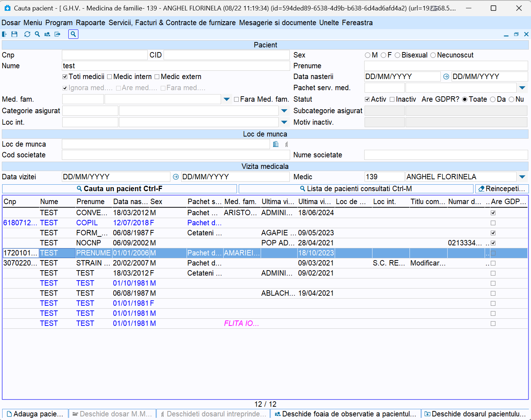Viewport: 531px width, 420px height.
Task: Check the Fara Med. fam. checkbox
Action: pos(237,100)
